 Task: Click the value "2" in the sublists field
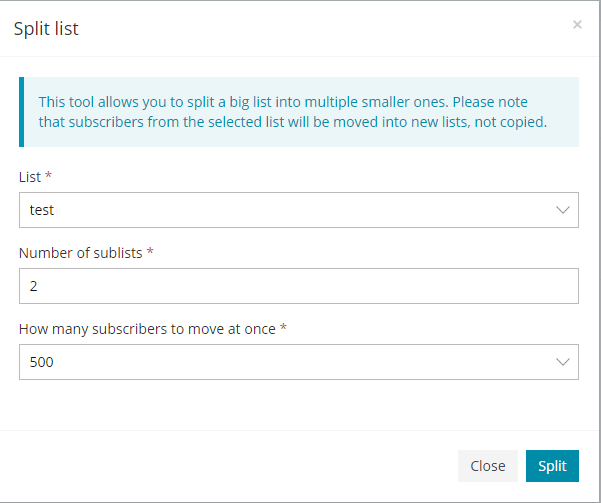click(33, 287)
